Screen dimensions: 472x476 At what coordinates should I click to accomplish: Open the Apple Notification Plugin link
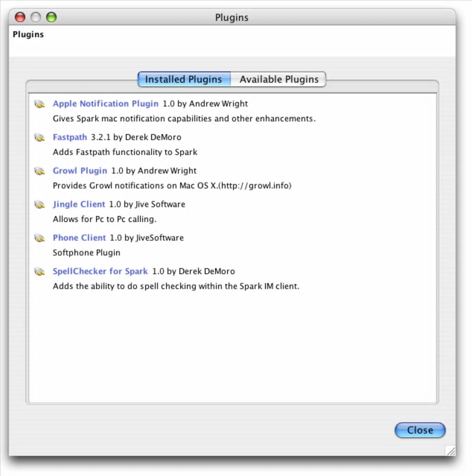pyautogui.click(x=106, y=104)
